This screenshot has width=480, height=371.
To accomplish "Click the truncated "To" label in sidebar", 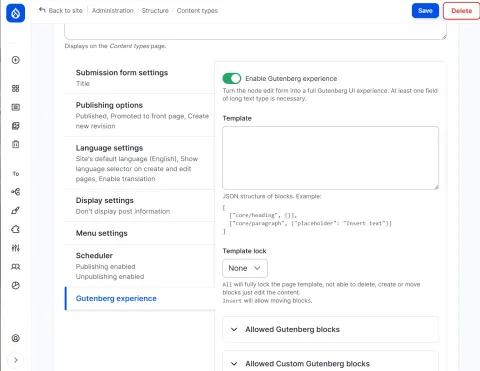I will (16, 174).
